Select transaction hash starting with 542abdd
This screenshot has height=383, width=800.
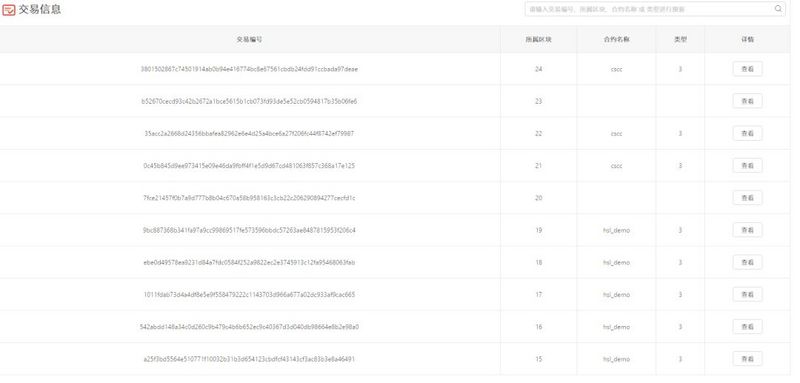[249, 327]
